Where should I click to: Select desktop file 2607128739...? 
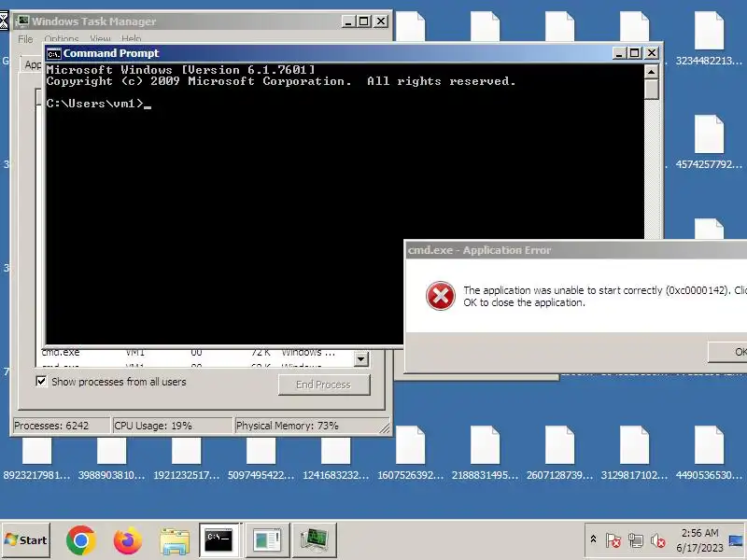coord(559,453)
